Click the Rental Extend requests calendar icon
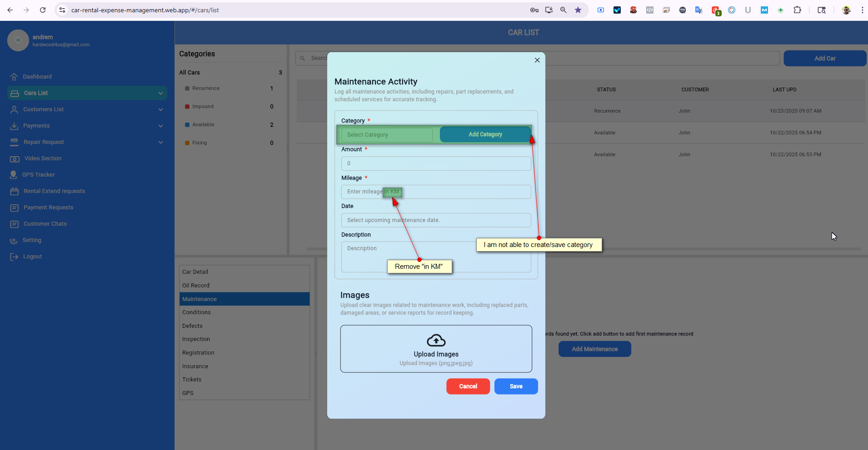868x450 pixels. point(15,191)
